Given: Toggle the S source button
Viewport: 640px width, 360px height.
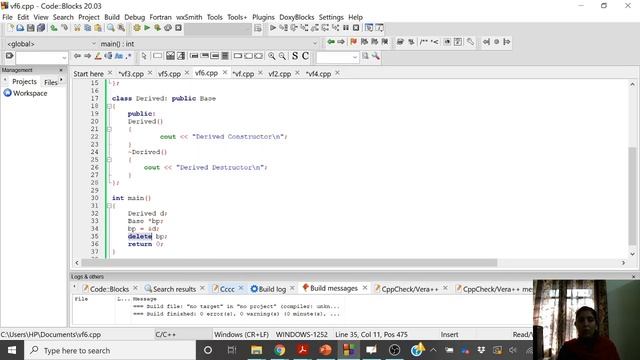Looking at the screenshot, I should tap(295, 56).
